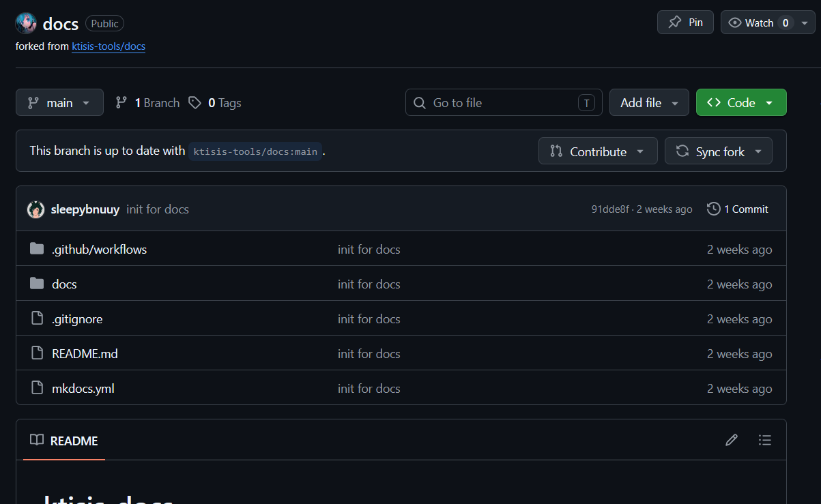The image size is (821, 504).
Task: Open the Sync fork dropdown
Action: (719, 151)
